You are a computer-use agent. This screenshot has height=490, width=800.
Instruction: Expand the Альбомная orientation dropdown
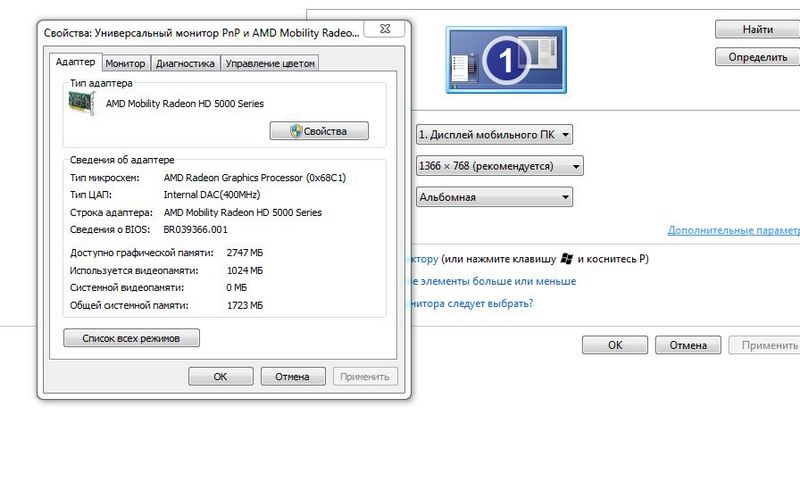point(494,197)
